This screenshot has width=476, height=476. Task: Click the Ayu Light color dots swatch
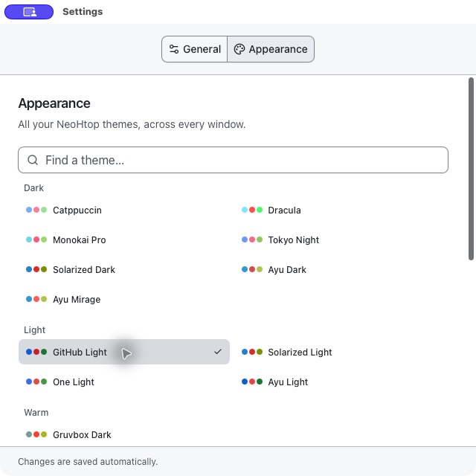click(x=252, y=382)
